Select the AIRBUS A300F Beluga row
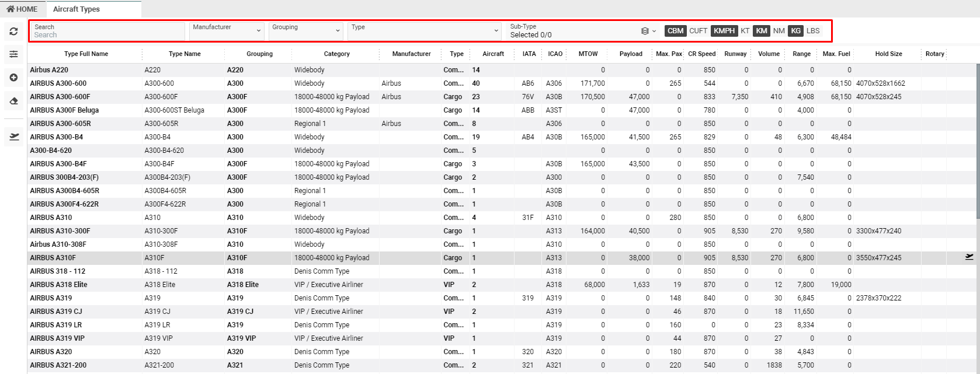 [64, 110]
